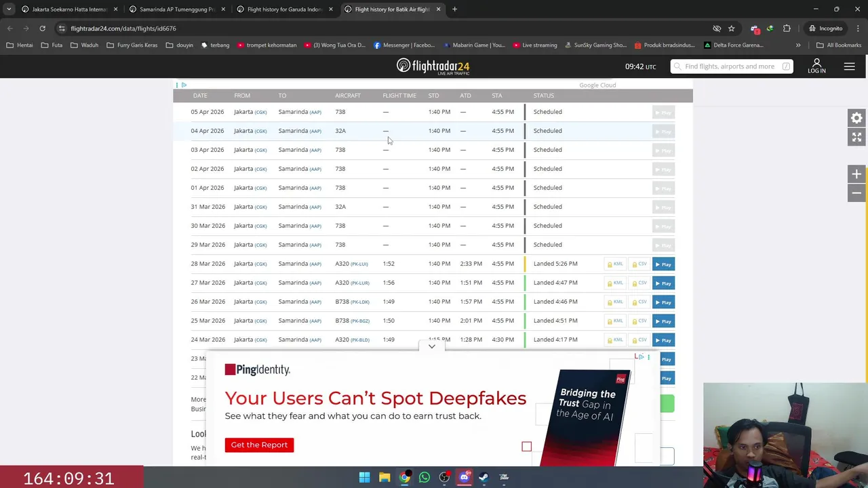Screen dimensions: 868x488
Task: Click the settings gear on right sidebar
Action: pos(856,118)
